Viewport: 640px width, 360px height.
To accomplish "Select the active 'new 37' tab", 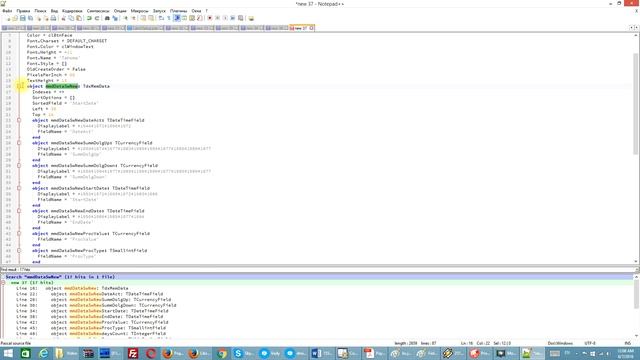I will click(x=300, y=28).
